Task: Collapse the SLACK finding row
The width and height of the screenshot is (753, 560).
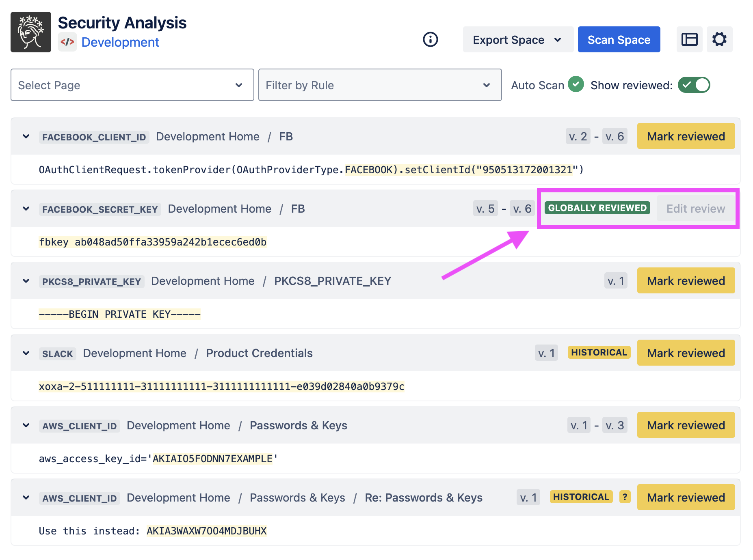Action: [x=26, y=353]
